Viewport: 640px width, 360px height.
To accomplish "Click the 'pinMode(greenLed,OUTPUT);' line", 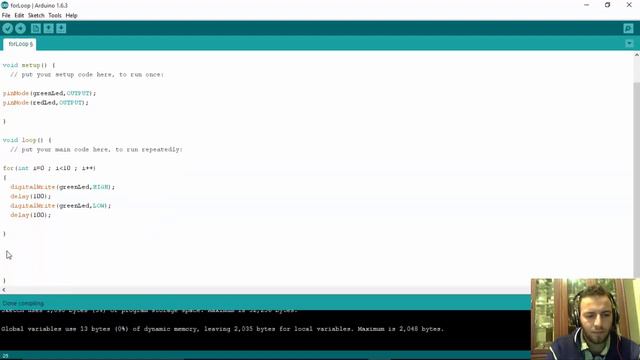I will point(49,93).
